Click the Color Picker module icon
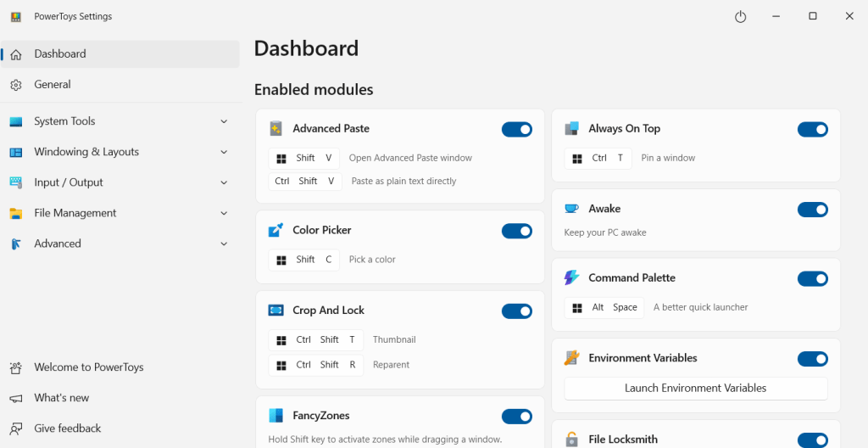The width and height of the screenshot is (868, 448). coord(275,231)
